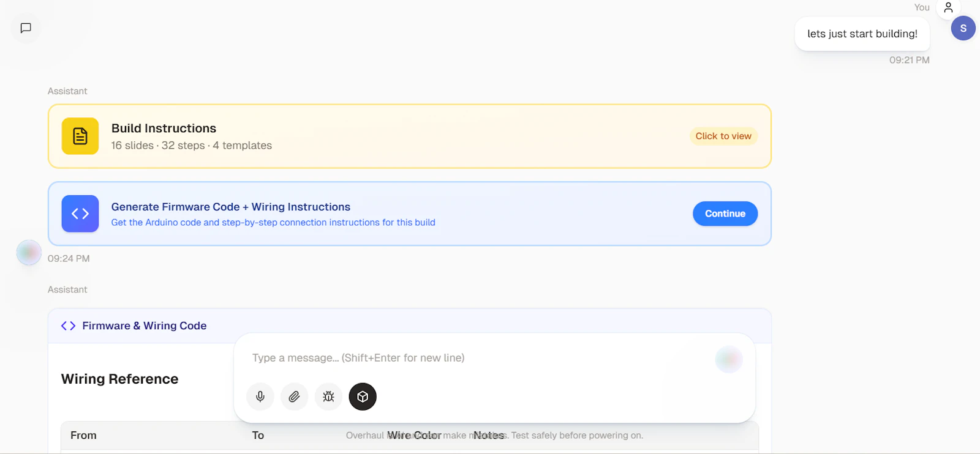Open the bug report icon in the message box

pyautogui.click(x=328, y=396)
